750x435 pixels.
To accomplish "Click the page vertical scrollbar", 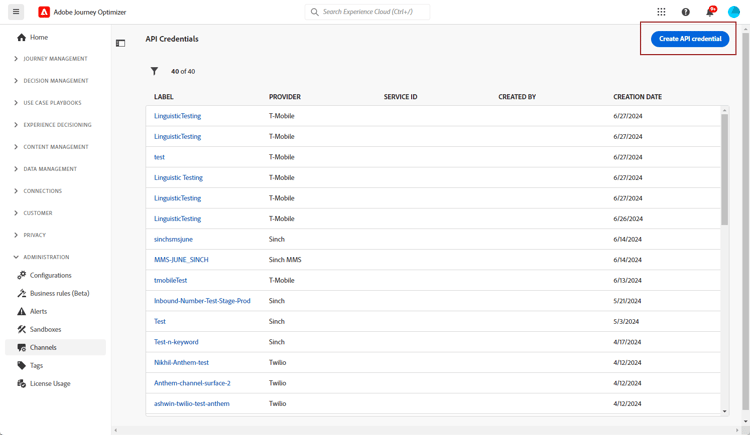I will click(746, 220).
